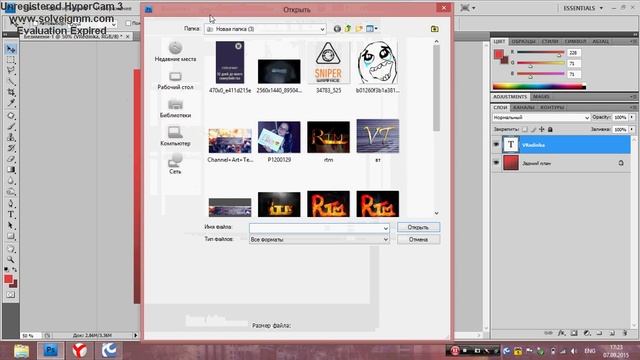Select the Horizontal Type tool
This screenshot has height=360, width=640.
(x=11, y=215)
